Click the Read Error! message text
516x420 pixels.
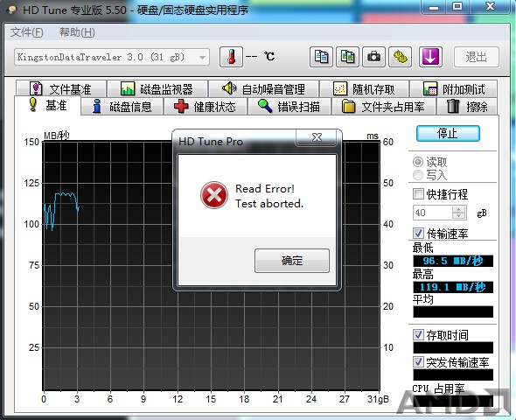point(265,189)
